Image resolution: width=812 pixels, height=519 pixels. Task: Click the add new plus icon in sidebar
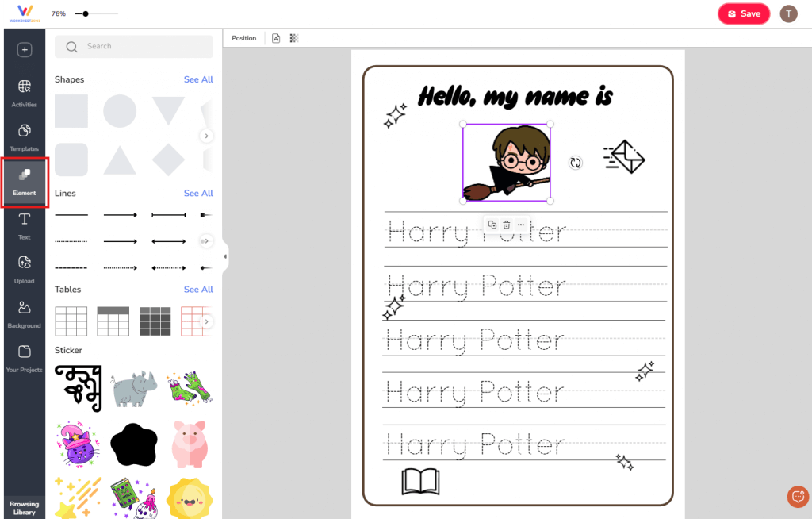point(25,50)
